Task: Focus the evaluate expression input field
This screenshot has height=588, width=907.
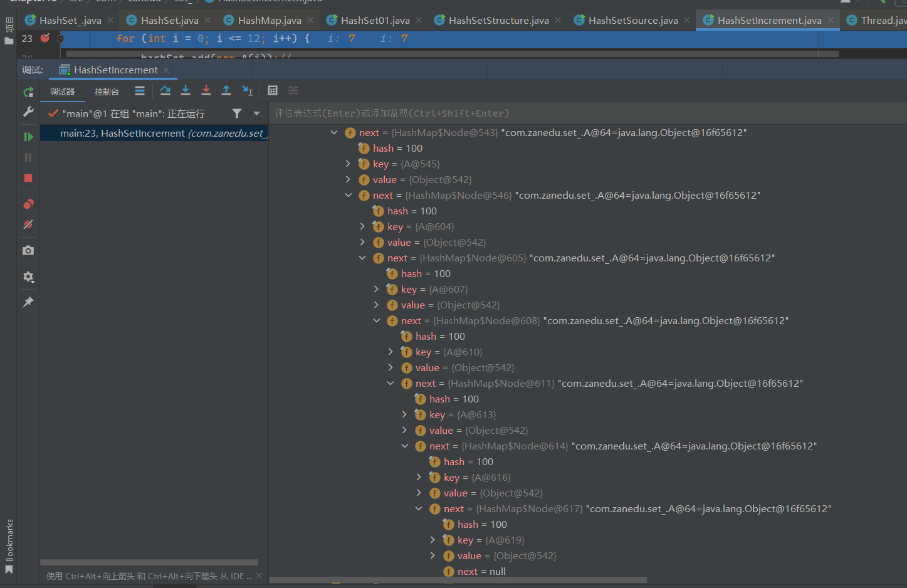Action: click(588, 113)
